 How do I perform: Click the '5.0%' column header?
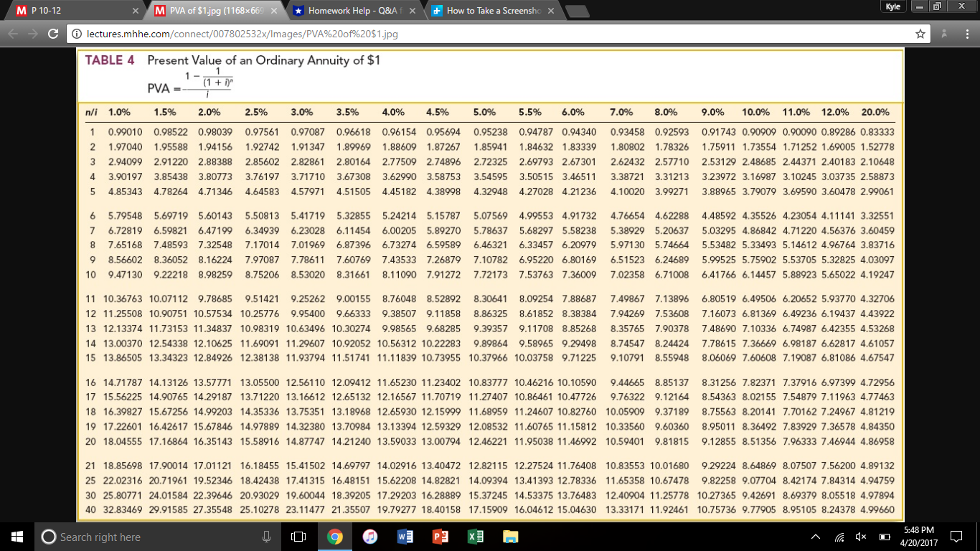point(485,112)
